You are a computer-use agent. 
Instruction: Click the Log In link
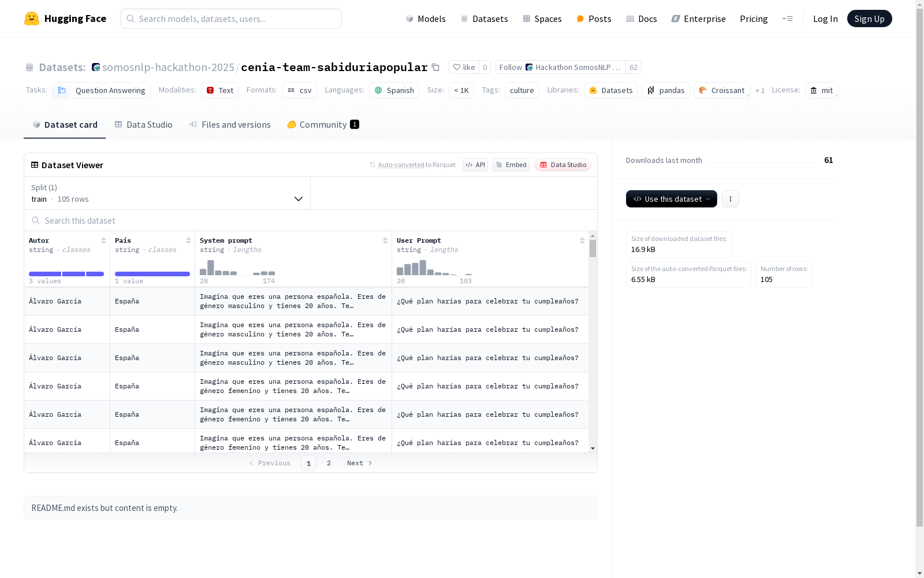(x=825, y=18)
